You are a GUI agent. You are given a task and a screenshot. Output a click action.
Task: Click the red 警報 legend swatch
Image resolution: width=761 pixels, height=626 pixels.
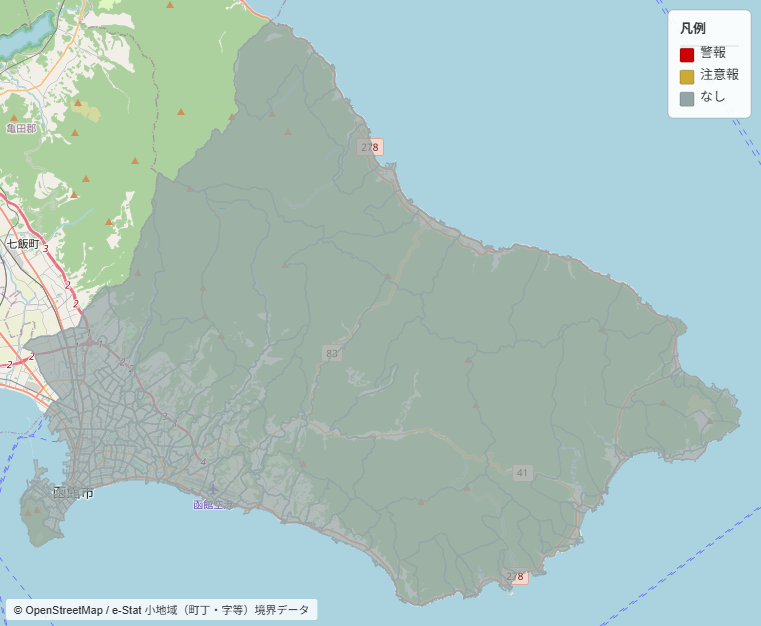687,55
